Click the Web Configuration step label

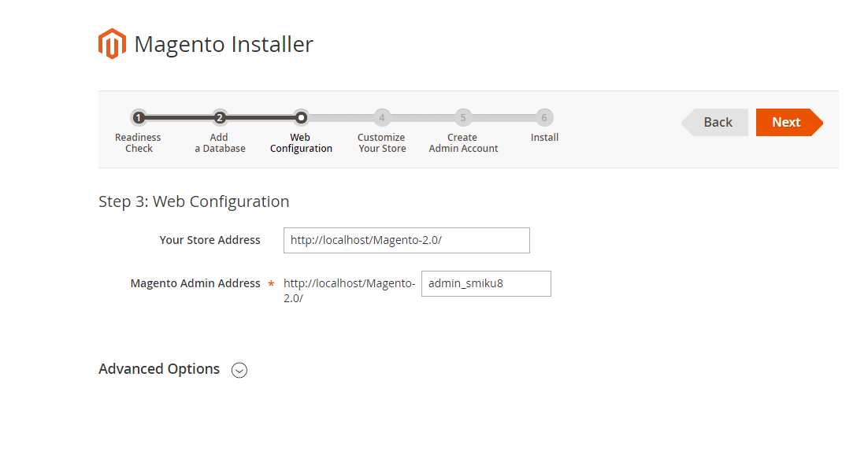point(301,142)
